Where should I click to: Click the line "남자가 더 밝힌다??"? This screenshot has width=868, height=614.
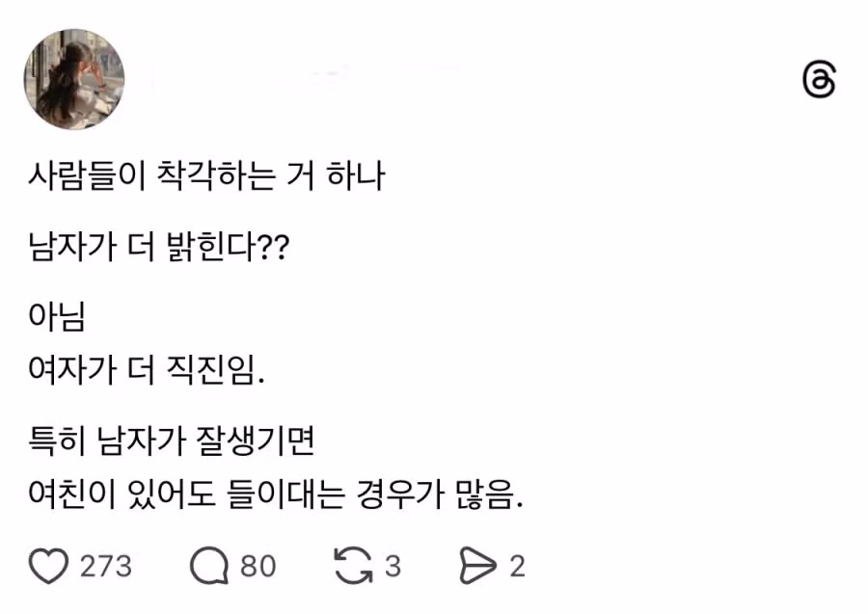tap(159, 248)
